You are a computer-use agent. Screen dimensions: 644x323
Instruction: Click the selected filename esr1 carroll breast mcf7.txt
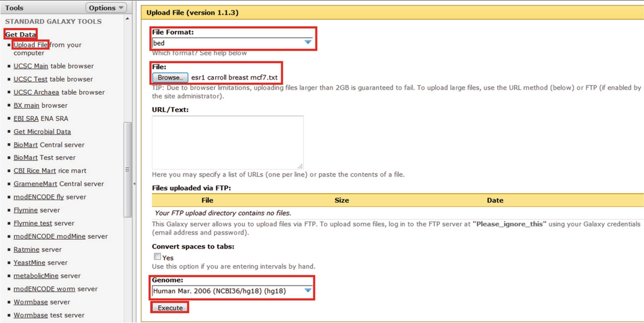tap(234, 78)
